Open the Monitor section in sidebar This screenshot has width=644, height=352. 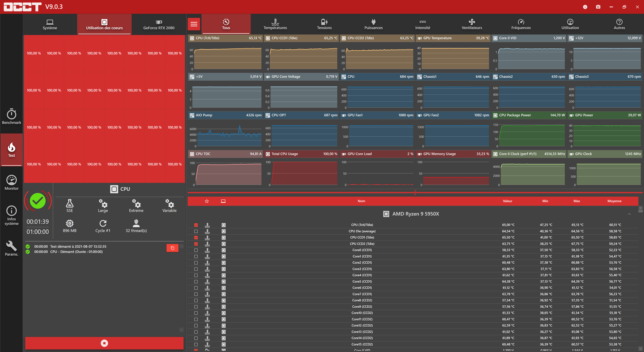pos(12,183)
